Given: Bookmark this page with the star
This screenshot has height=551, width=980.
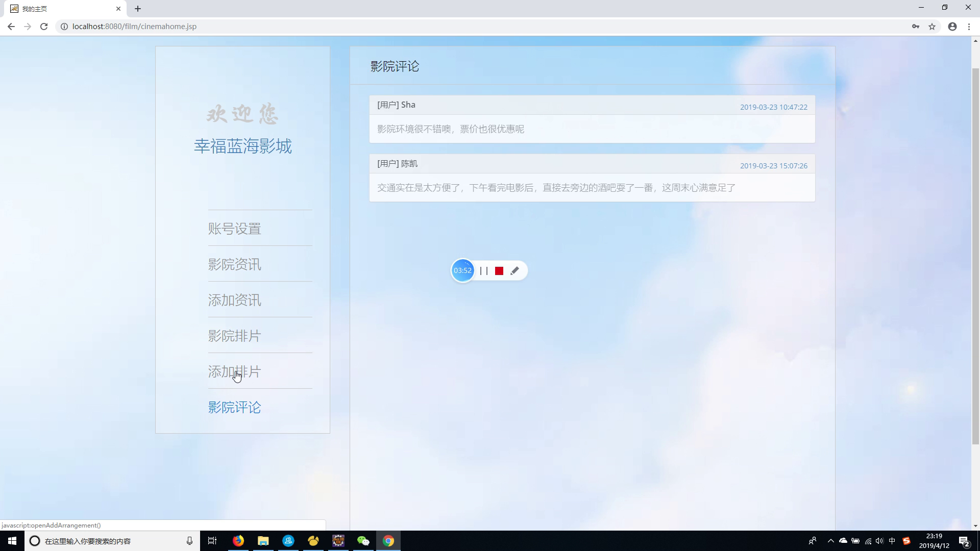Looking at the screenshot, I should [x=932, y=27].
